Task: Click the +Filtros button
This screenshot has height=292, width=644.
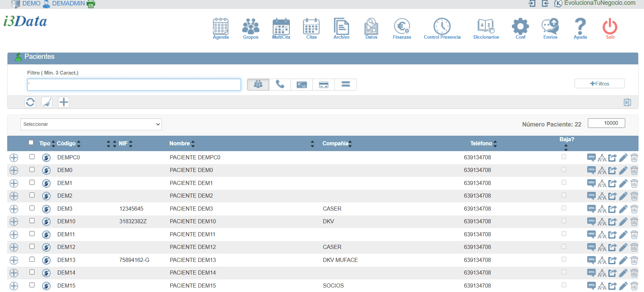Action: tap(599, 84)
